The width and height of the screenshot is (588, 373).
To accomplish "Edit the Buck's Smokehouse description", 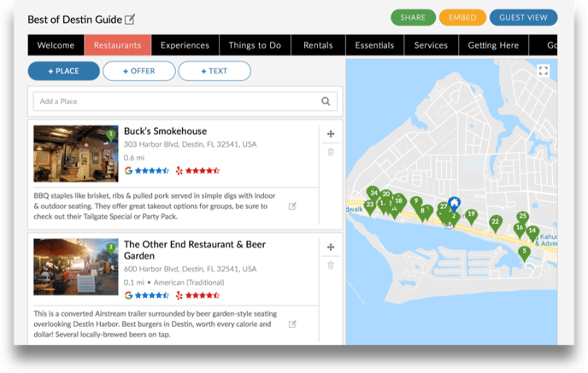I will pos(292,206).
